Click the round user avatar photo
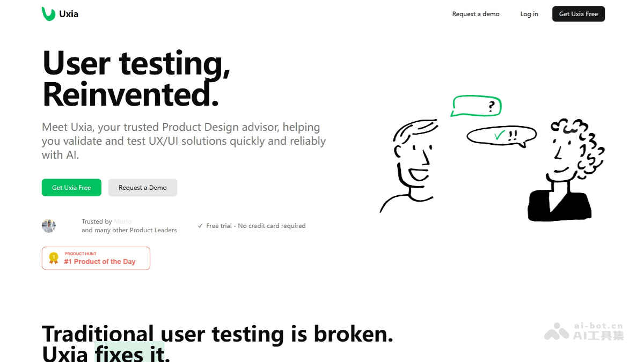644x362 pixels. pos(49,226)
